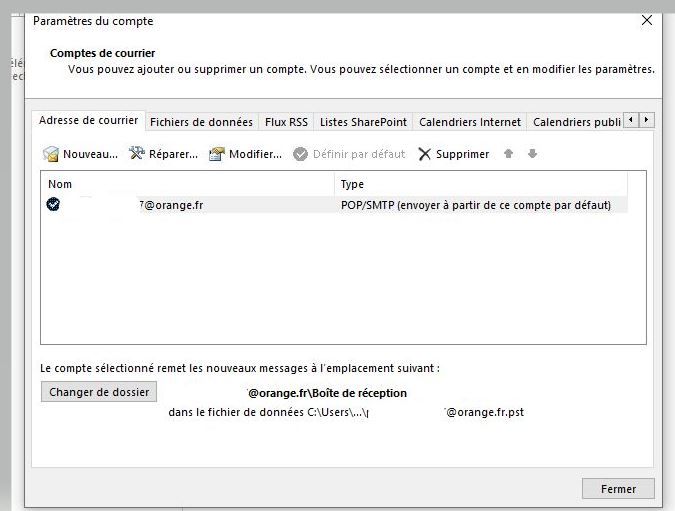Close the Paramètres du compte dialog
Image resolution: width=675 pixels, height=511 pixels.
pos(646,20)
